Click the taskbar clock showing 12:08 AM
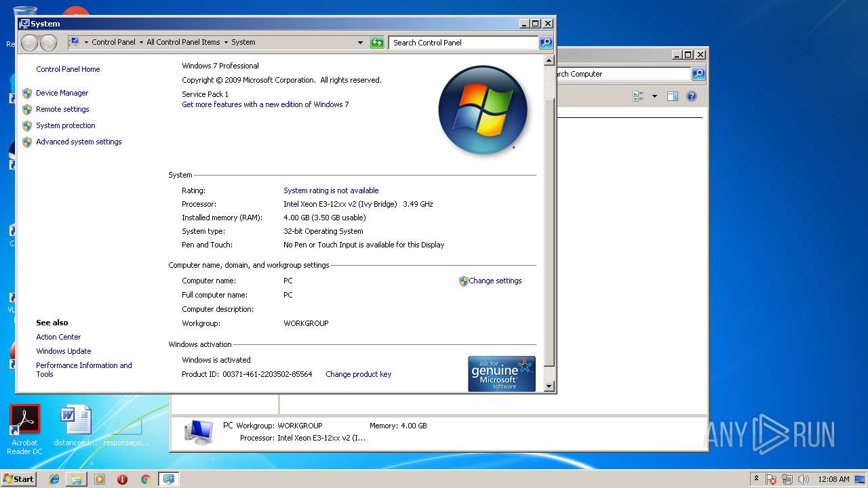The height and width of the screenshot is (488, 868). pyautogui.click(x=833, y=479)
